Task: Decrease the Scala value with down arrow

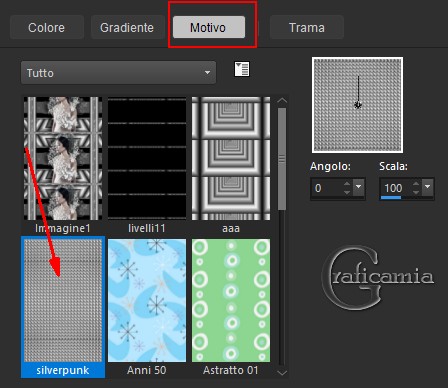Action: [416, 193]
